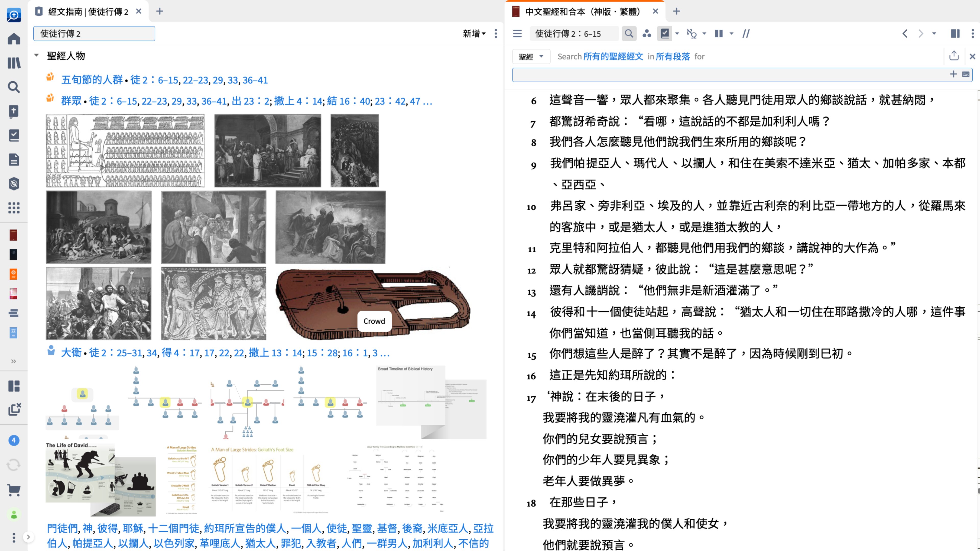Expand the sidebar with the arrow button
The width and height of the screenshot is (980, 551).
[x=28, y=537]
